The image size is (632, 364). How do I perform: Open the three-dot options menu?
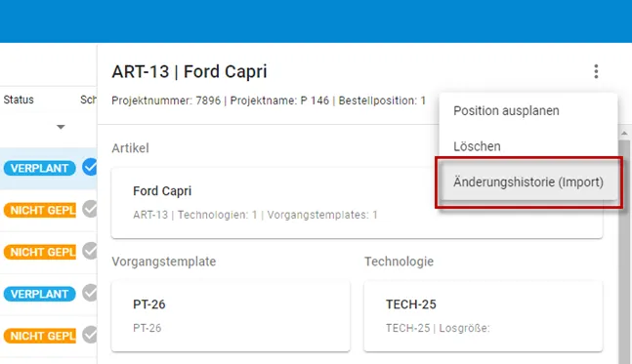596,71
